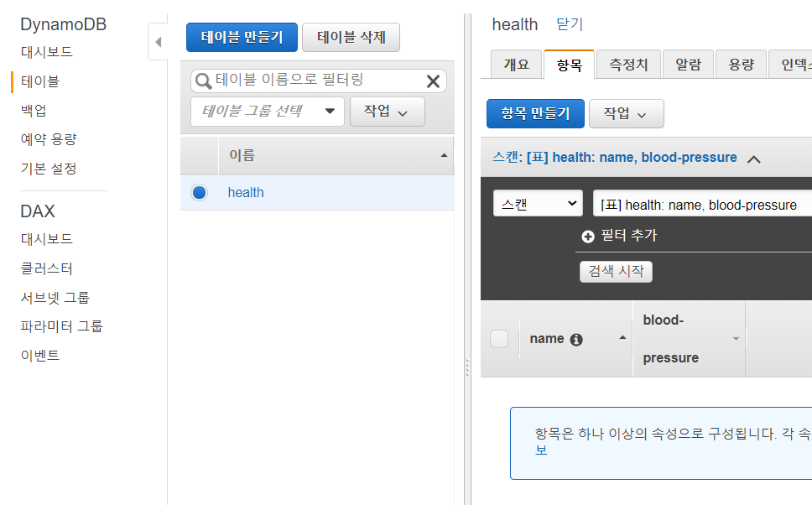The image size is (812, 505).
Task: Click the health title in details panel
Action: click(515, 24)
